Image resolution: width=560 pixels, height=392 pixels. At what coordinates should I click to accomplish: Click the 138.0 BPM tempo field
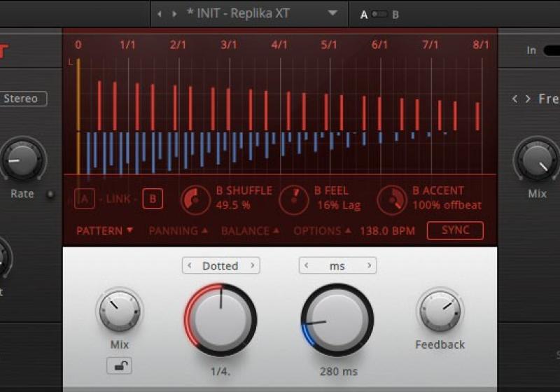387,230
